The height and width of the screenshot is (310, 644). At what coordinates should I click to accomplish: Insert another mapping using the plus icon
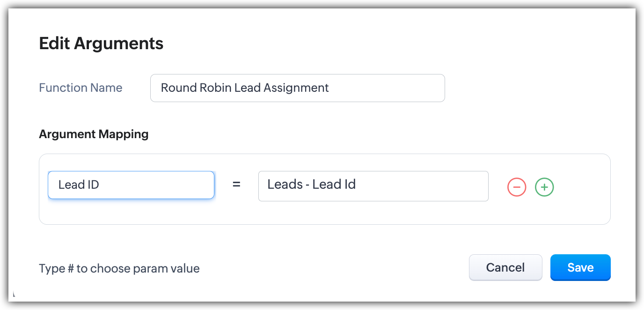[544, 187]
